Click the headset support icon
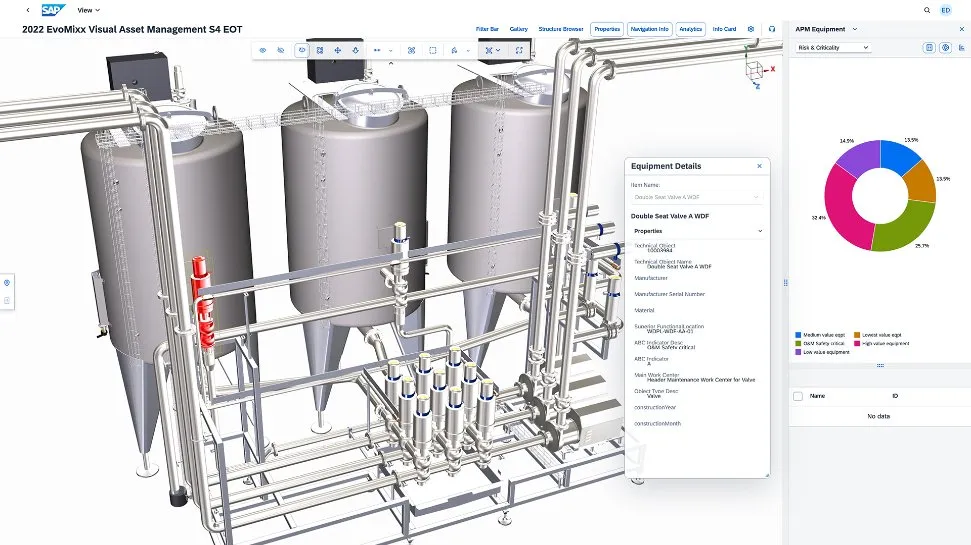Viewport: 971px width, 545px height. tap(772, 29)
